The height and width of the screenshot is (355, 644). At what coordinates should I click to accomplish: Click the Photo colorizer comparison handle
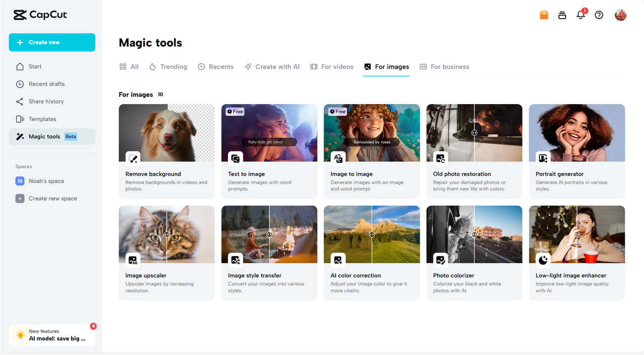[474, 234]
